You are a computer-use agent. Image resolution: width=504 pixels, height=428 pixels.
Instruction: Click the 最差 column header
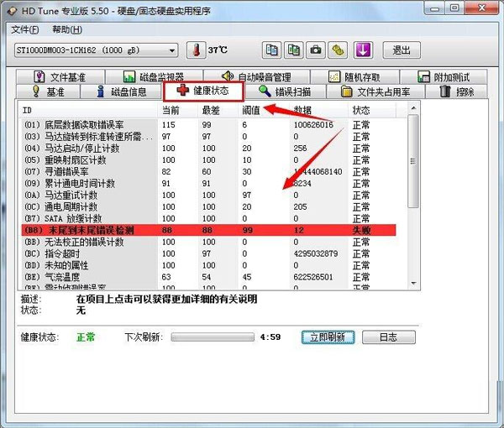tap(218, 111)
